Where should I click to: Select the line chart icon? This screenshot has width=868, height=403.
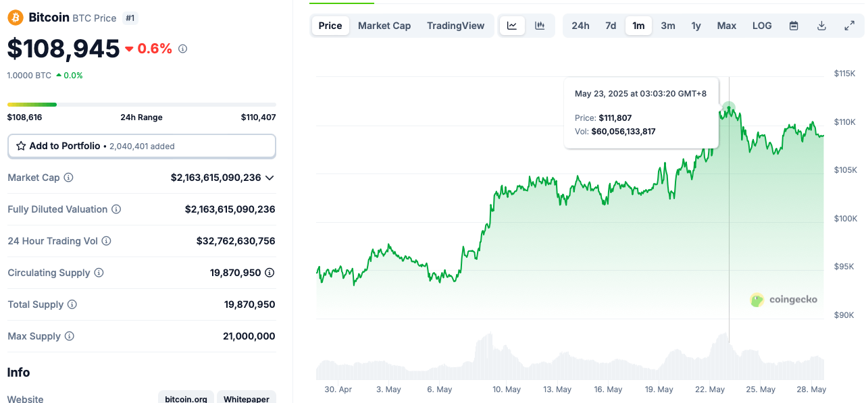(x=512, y=25)
